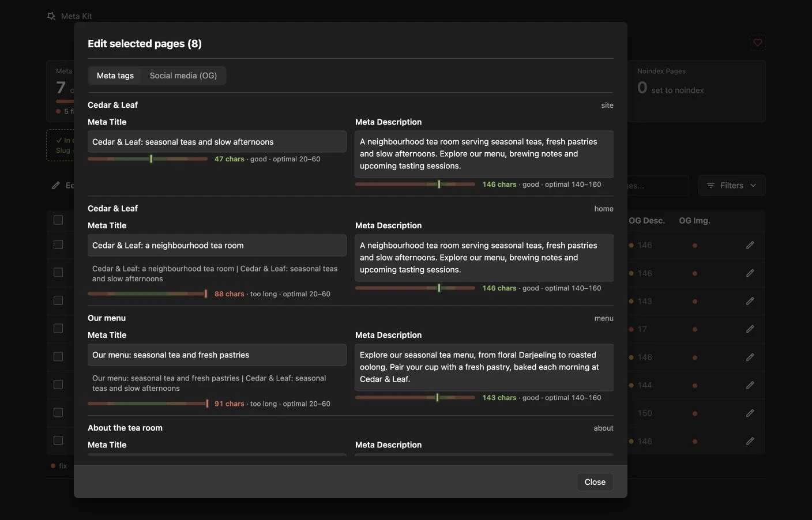Click the 'home' slug label
Viewport: 812px width, 520px height.
coord(604,209)
